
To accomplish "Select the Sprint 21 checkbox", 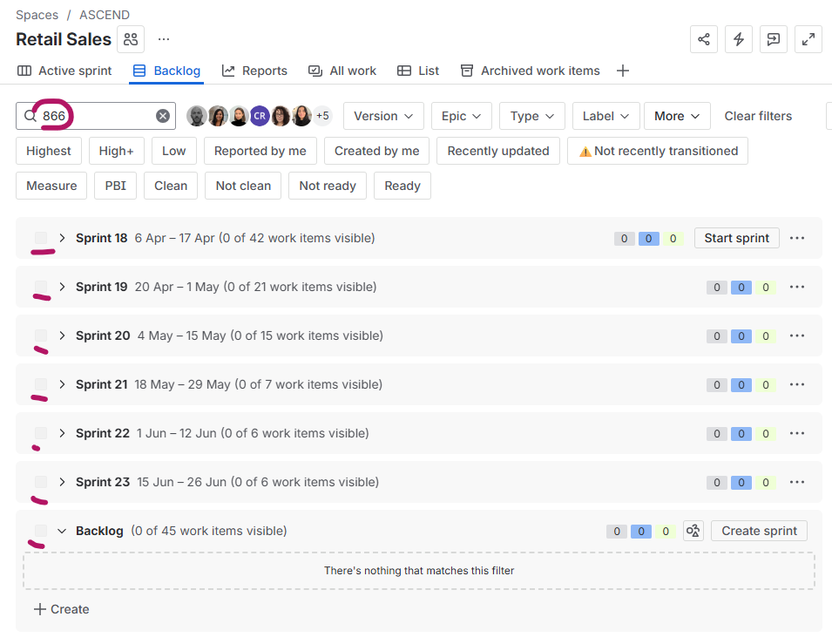I will click(x=41, y=384).
